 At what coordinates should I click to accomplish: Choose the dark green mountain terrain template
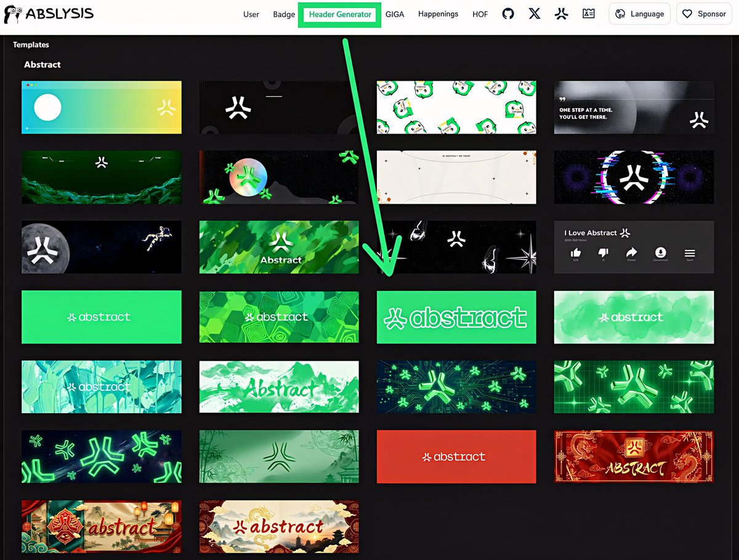102,177
